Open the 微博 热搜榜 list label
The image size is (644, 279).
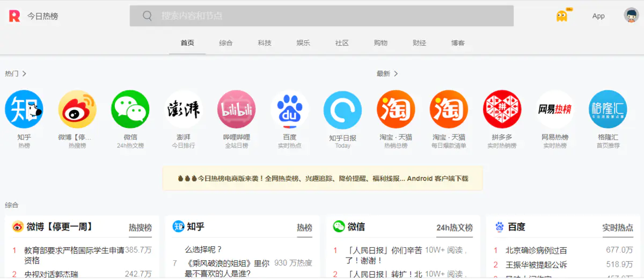[x=140, y=228]
